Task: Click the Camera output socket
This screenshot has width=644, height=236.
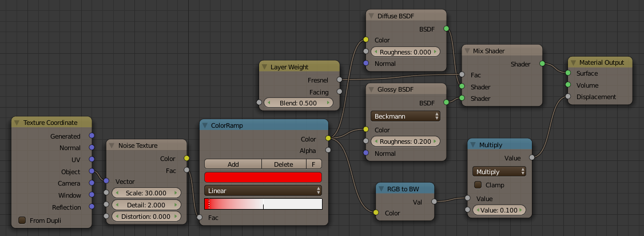Action: (92, 183)
